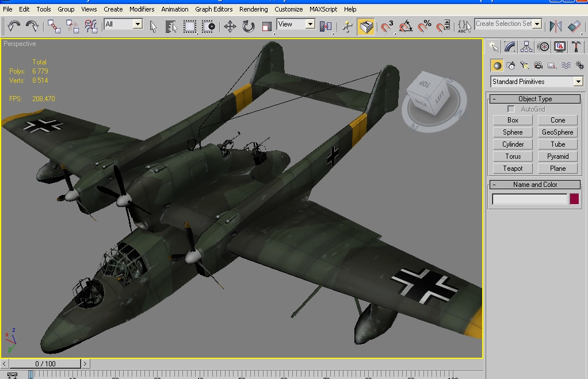Switch to the Cameras category icon
Viewport: 588px width, 379px height.
point(538,66)
